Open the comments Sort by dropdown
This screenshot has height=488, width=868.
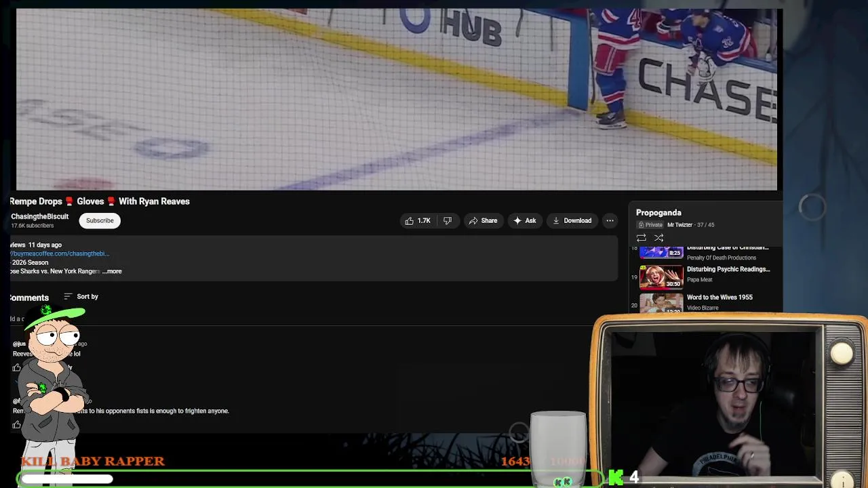[81, 296]
